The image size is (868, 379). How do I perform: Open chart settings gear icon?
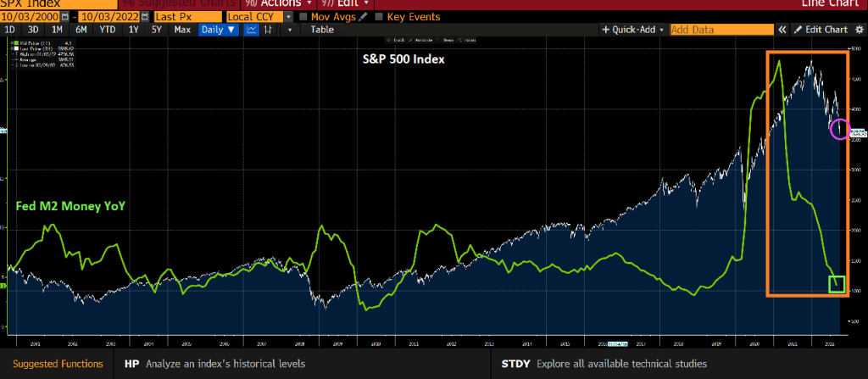click(860, 30)
